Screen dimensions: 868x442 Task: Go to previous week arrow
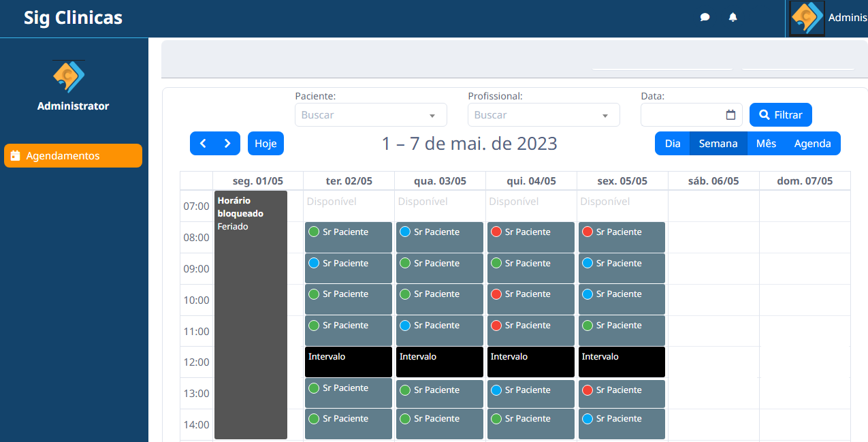coord(202,144)
